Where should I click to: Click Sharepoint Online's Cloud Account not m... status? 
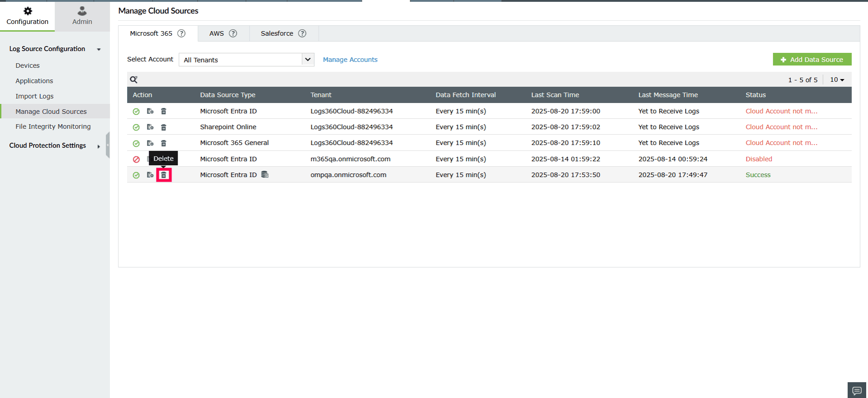[782, 127]
